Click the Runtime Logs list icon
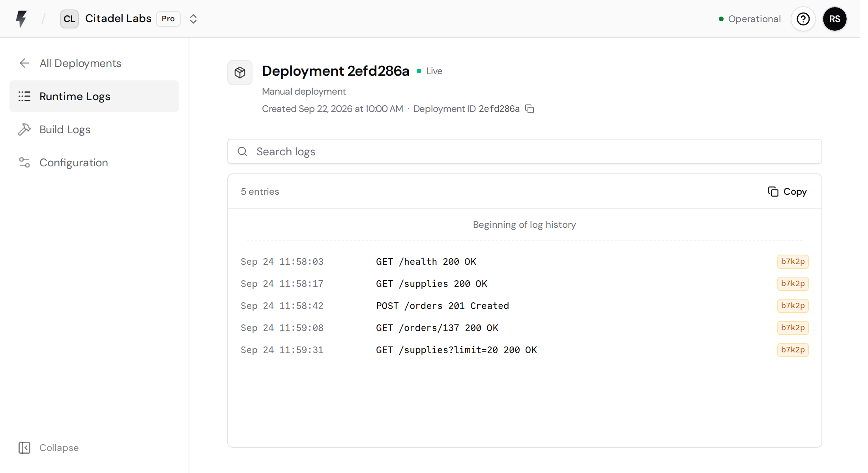Viewport: 868px width, 473px height. (24, 96)
